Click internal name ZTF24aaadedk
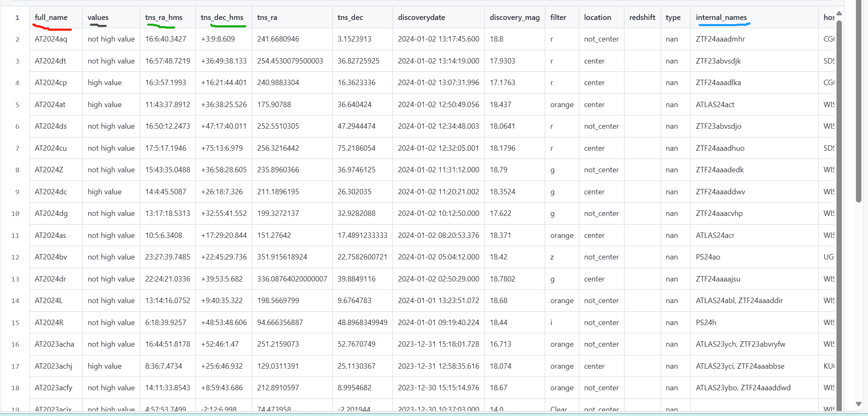Screen dimensions: 868x416 (719, 170)
